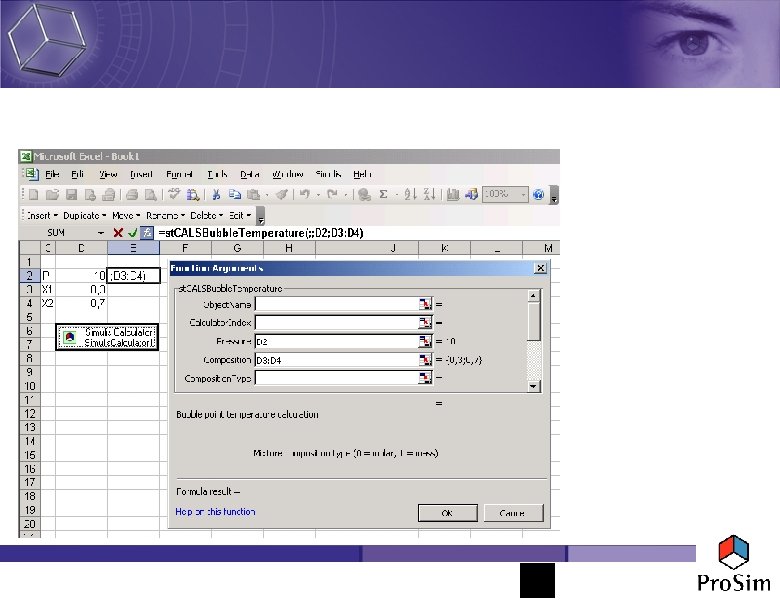Open the Format menu

click(x=179, y=174)
